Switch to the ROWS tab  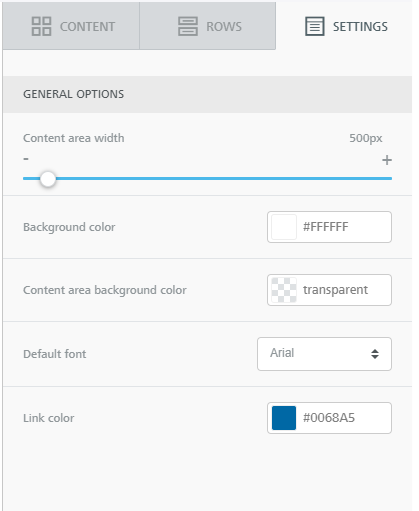(208, 26)
